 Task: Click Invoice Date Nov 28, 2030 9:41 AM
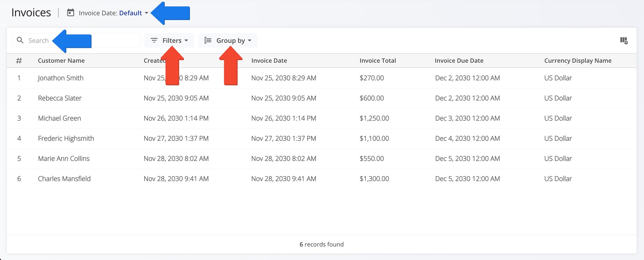(x=284, y=178)
